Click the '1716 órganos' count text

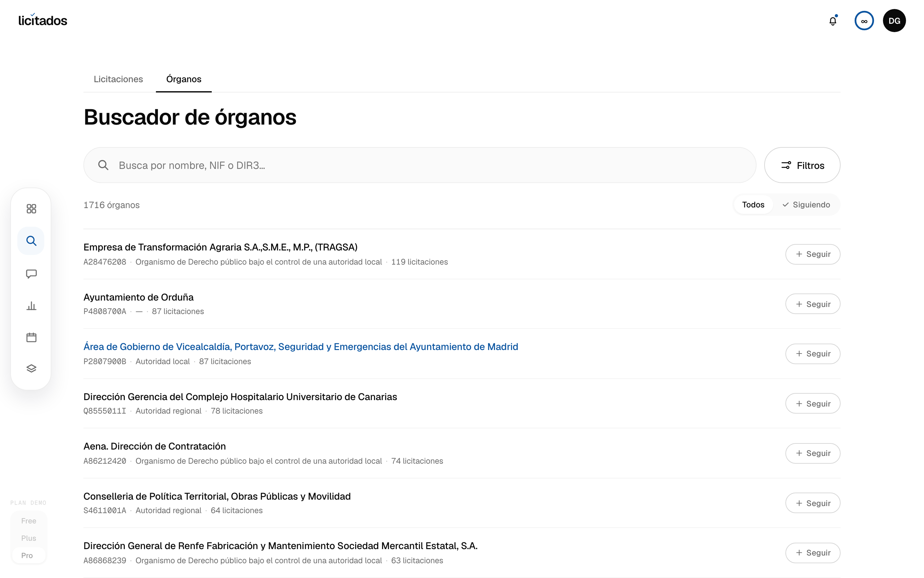coord(112,205)
